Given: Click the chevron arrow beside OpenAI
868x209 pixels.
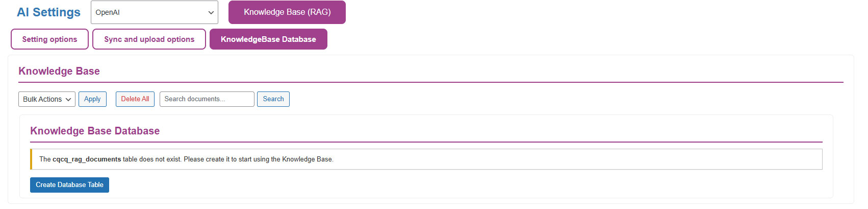Looking at the screenshot, I should tap(211, 13).
